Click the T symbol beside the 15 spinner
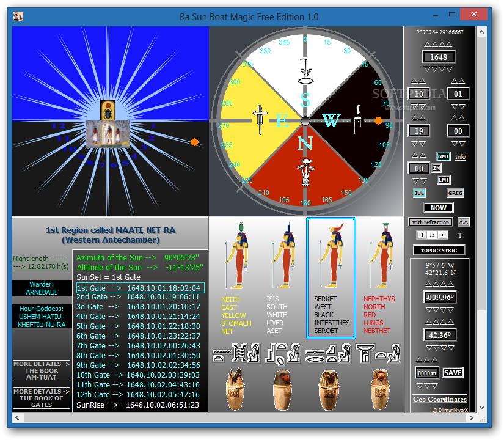The height and width of the screenshot is (440, 504). [460, 235]
